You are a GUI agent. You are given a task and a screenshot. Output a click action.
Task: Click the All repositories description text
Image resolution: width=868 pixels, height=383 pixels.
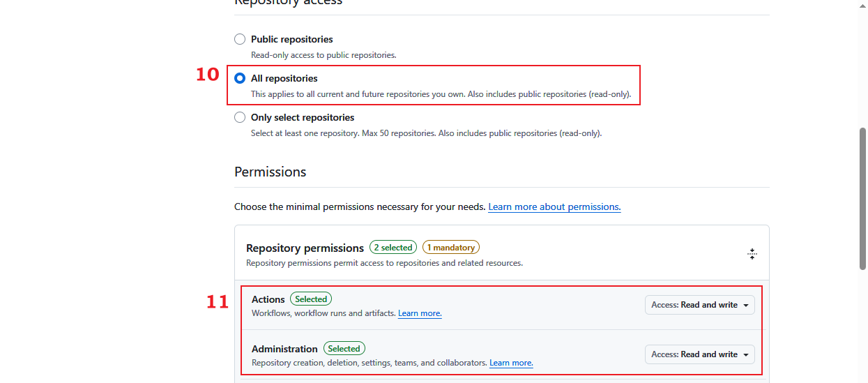point(441,94)
